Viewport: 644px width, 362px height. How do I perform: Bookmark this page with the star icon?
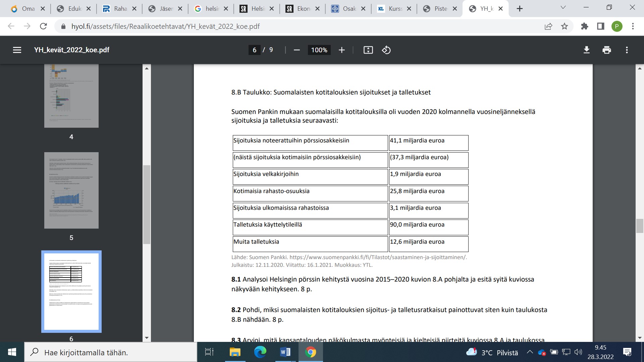point(565,26)
